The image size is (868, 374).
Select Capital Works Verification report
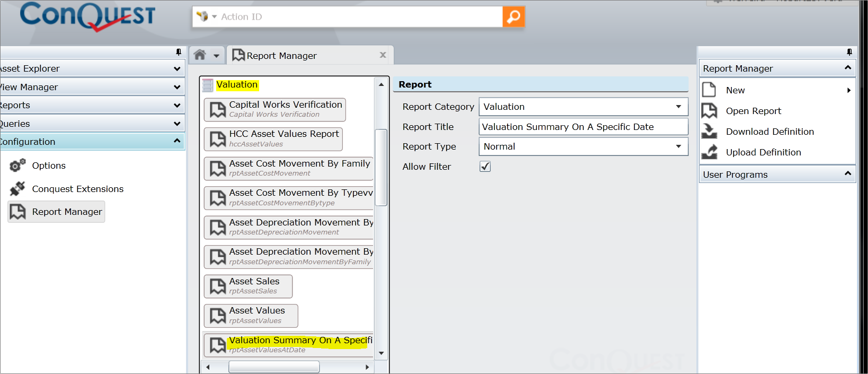tap(275, 109)
